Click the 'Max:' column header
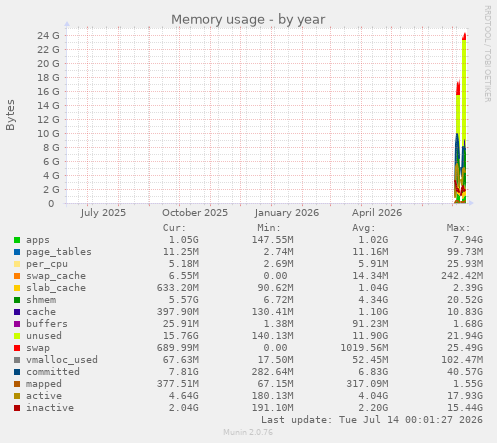Viewport: 497px width, 443px height. pyautogui.click(x=458, y=228)
